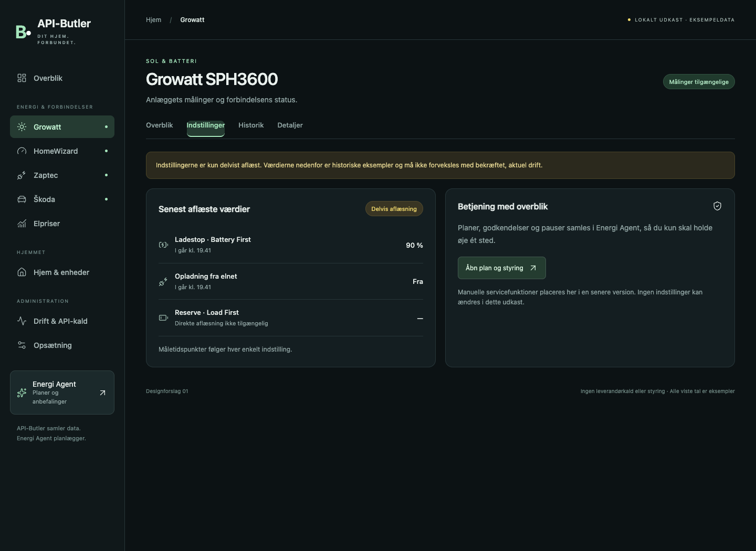Click the Designforslag 01 footer text

pyautogui.click(x=167, y=391)
